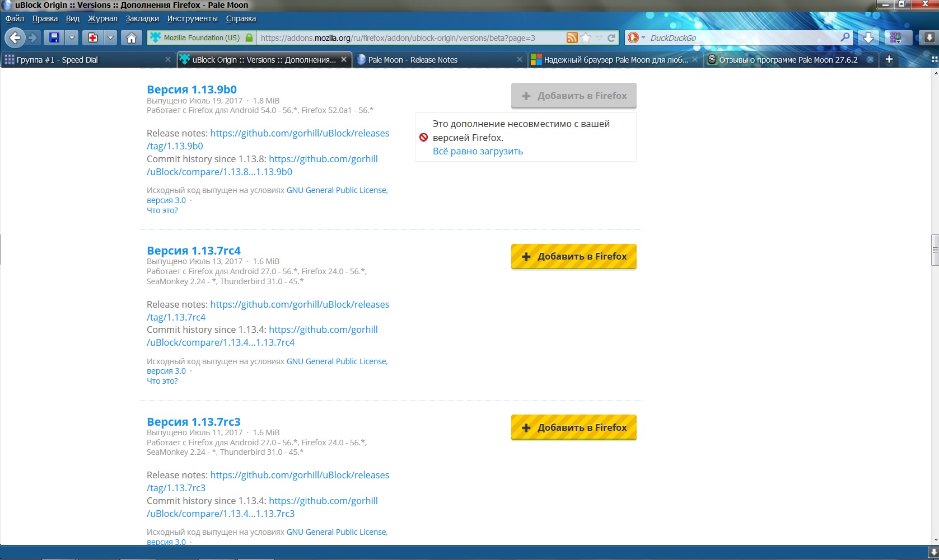This screenshot has height=560, width=939.
Task: Open the Версия 1.13.9b0 heading link
Action: click(191, 90)
